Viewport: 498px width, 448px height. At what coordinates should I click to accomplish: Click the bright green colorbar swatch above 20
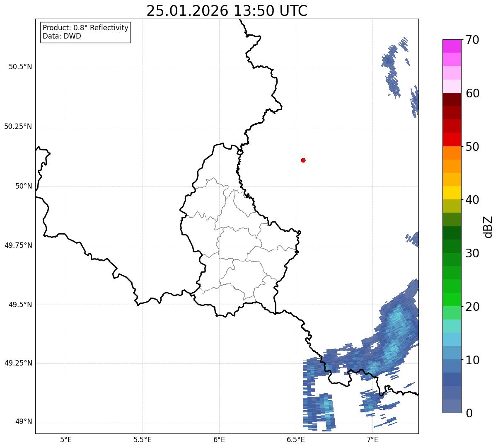click(x=452, y=300)
